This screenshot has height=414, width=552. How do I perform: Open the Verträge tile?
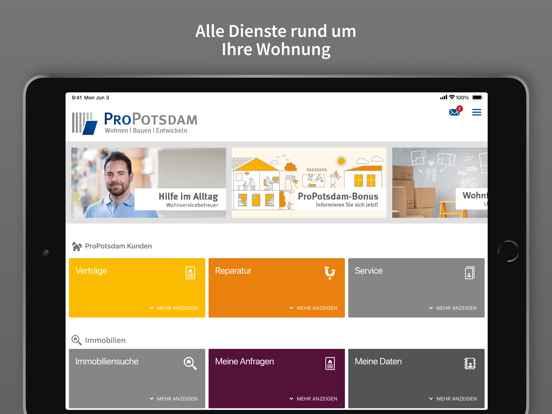[x=137, y=288]
